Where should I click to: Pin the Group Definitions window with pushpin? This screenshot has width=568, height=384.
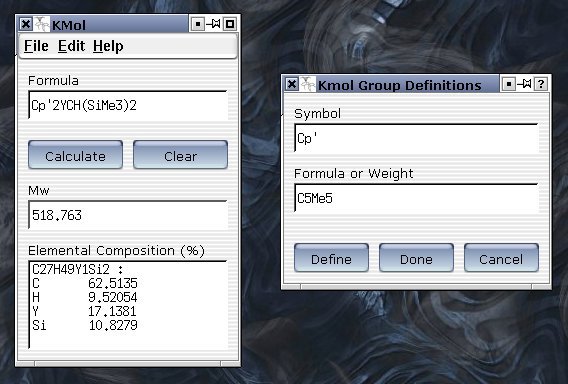click(x=524, y=84)
